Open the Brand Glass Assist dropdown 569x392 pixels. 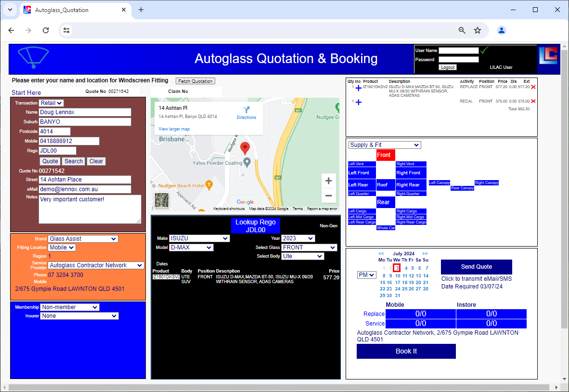point(83,239)
